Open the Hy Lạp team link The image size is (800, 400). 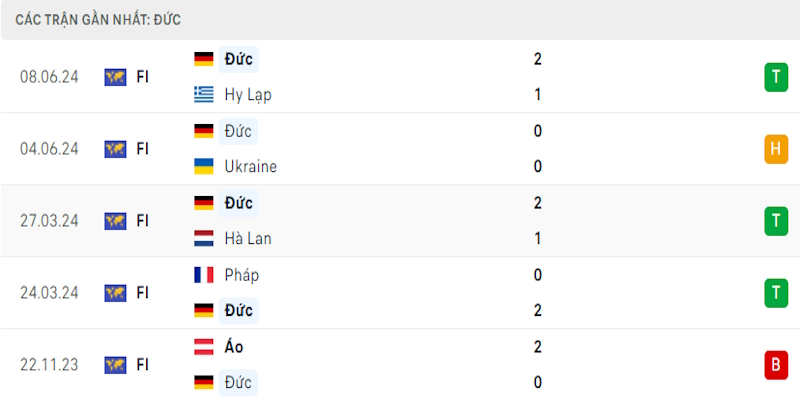[248, 95]
